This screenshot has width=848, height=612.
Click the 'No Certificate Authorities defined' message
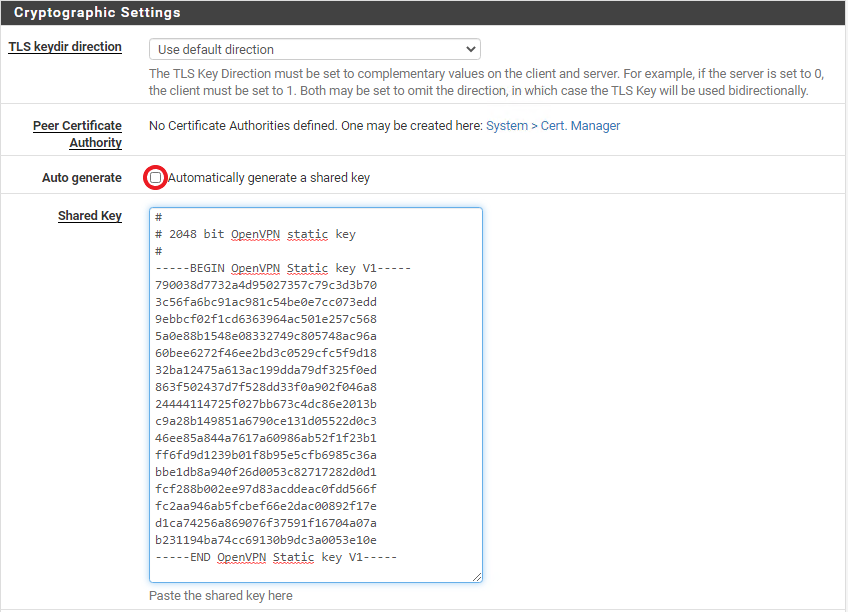[315, 125]
